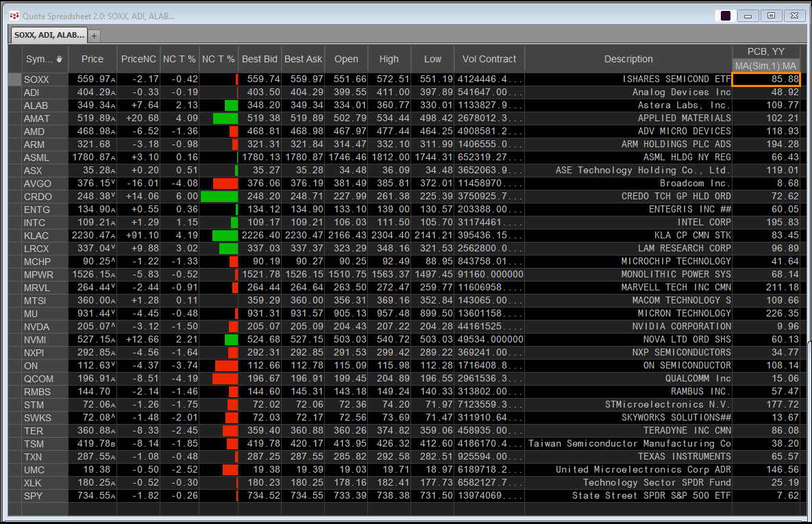Click the NXPI best ask 292.85
Image resolution: width=812 pixels, height=524 pixels.
(x=303, y=353)
